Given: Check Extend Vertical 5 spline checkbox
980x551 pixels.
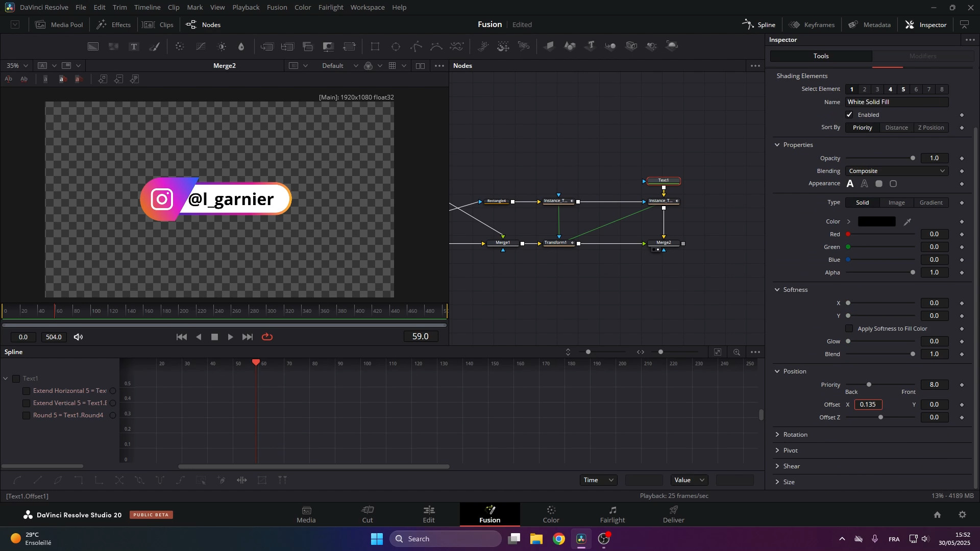Looking at the screenshot, I should (26, 403).
